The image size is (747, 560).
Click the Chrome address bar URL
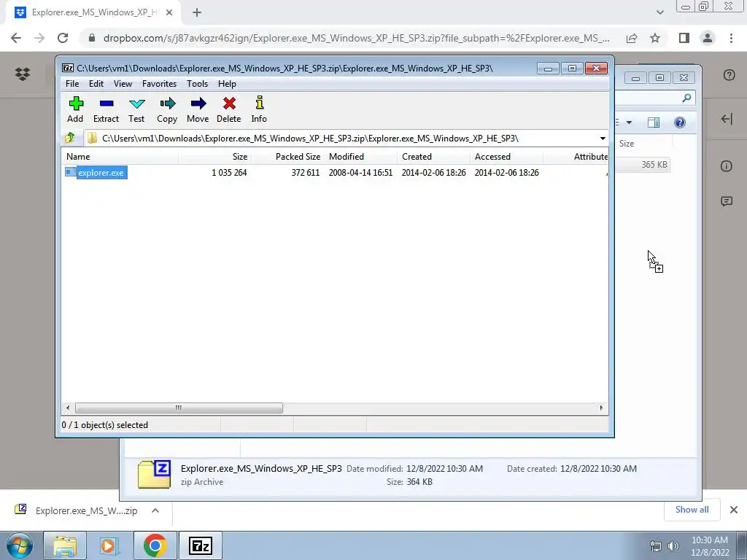(x=356, y=38)
